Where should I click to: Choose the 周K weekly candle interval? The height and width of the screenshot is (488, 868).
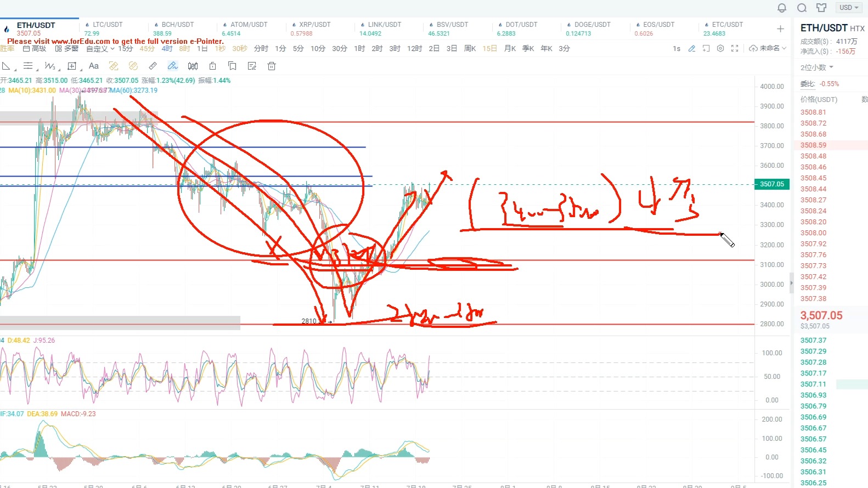tap(470, 49)
